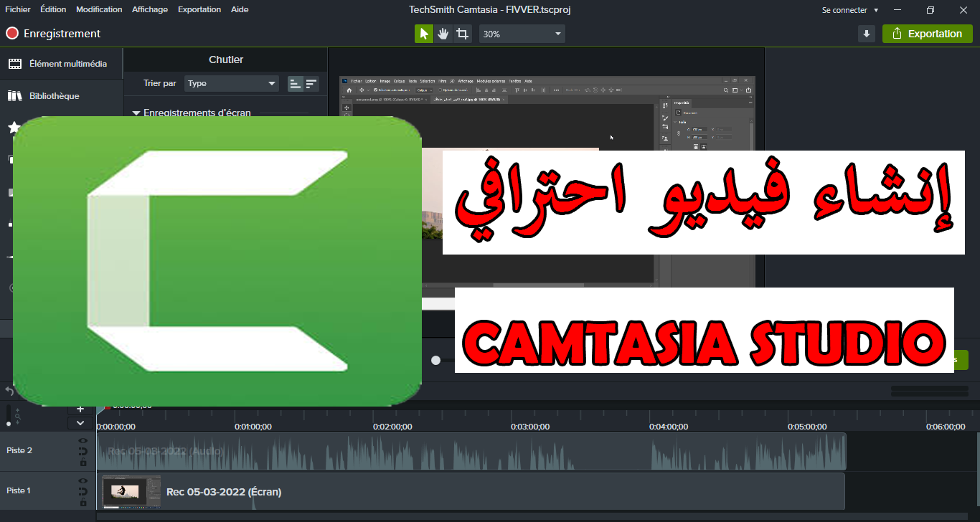Add a new track with plus button

pyautogui.click(x=80, y=409)
